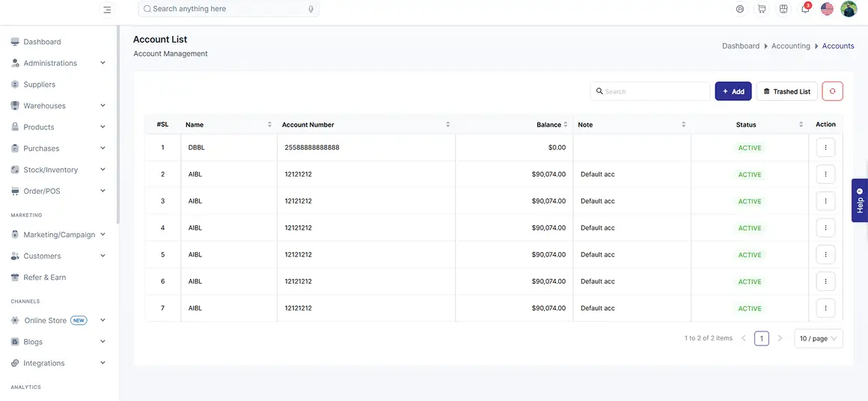Open the shopping cart icon in header
The height and width of the screenshot is (401, 868).
(x=762, y=9)
